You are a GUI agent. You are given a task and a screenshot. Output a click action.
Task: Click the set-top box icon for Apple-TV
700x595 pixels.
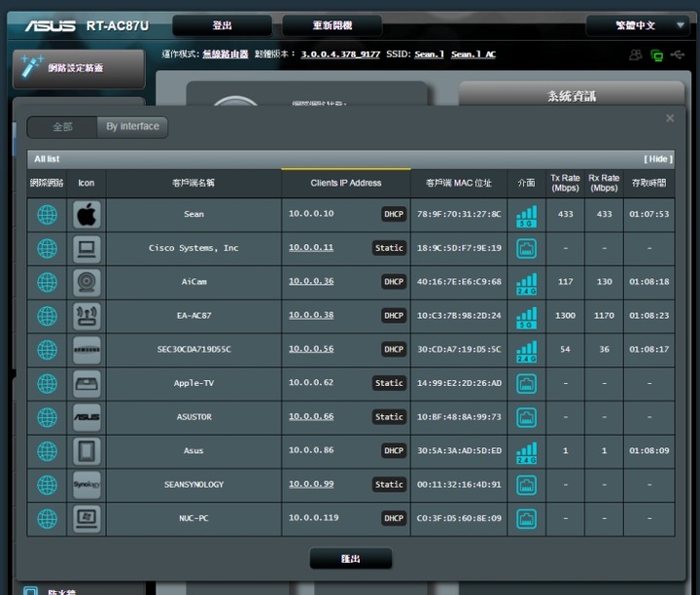pyautogui.click(x=87, y=384)
